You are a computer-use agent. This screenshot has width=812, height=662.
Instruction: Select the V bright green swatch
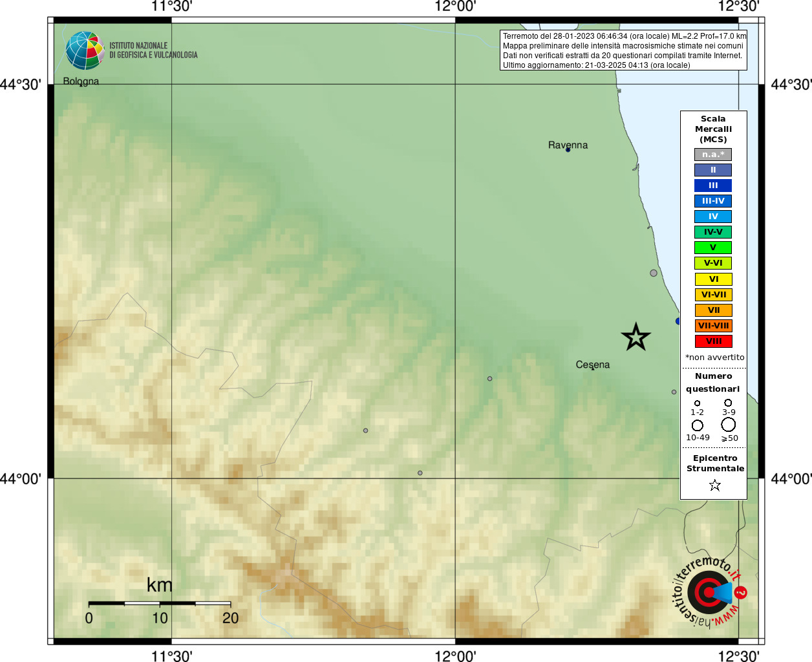point(713,248)
